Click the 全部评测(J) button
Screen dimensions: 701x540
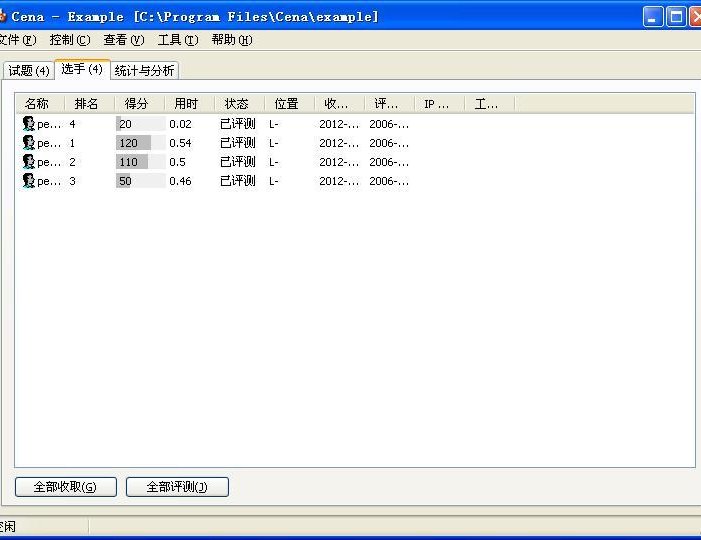click(177, 487)
